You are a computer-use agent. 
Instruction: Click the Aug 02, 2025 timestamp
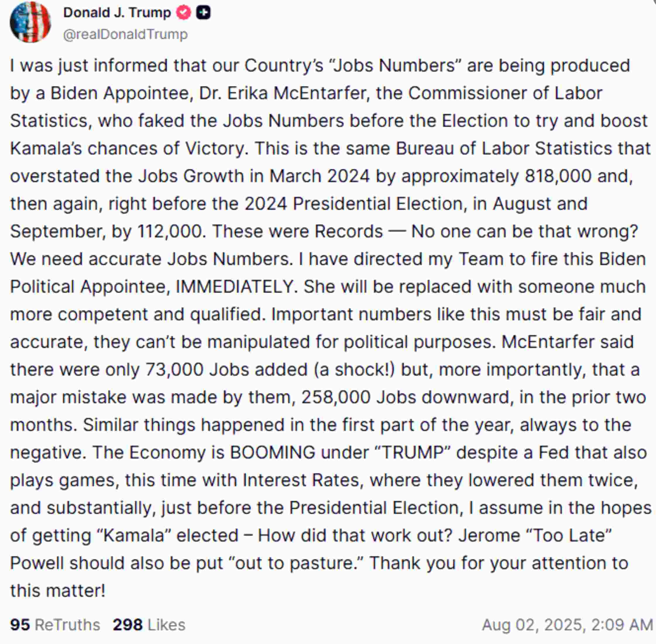(x=567, y=625)
